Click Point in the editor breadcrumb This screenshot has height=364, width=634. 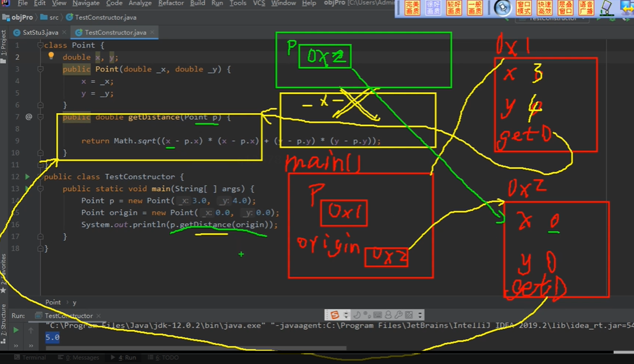point(53,302)
